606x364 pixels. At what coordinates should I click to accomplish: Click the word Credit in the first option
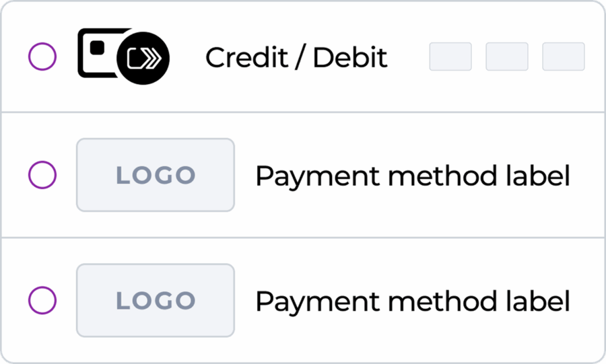point(246,57)
